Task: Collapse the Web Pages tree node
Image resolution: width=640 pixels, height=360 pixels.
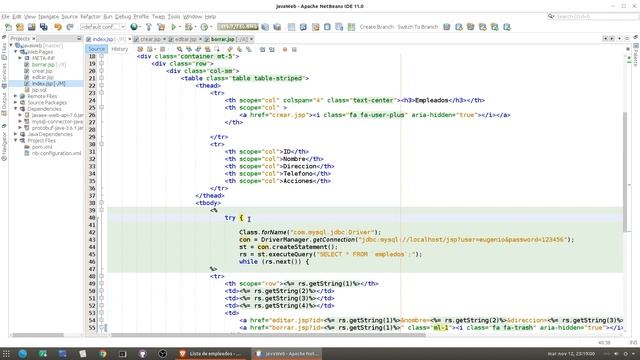Action: (16, 52)
